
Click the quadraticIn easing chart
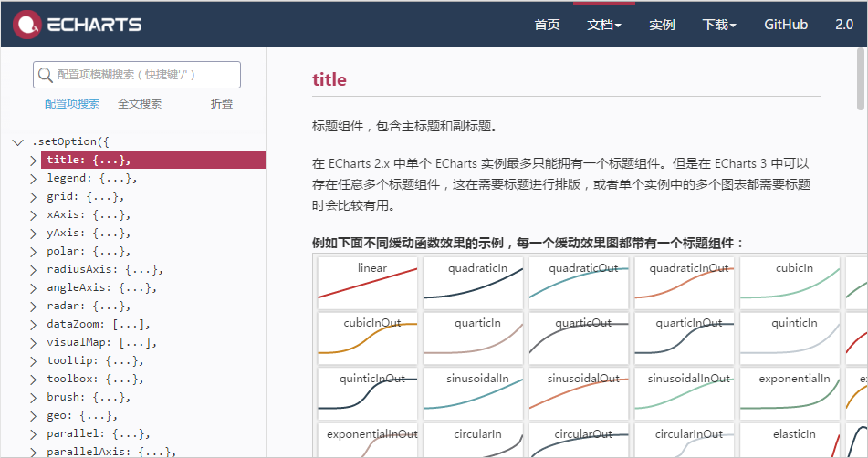474,283
